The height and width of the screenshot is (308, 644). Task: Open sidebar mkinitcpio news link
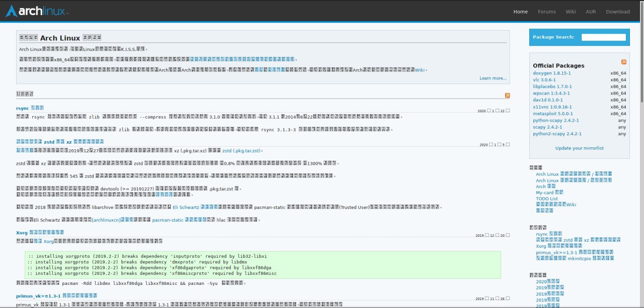(575, 258)
